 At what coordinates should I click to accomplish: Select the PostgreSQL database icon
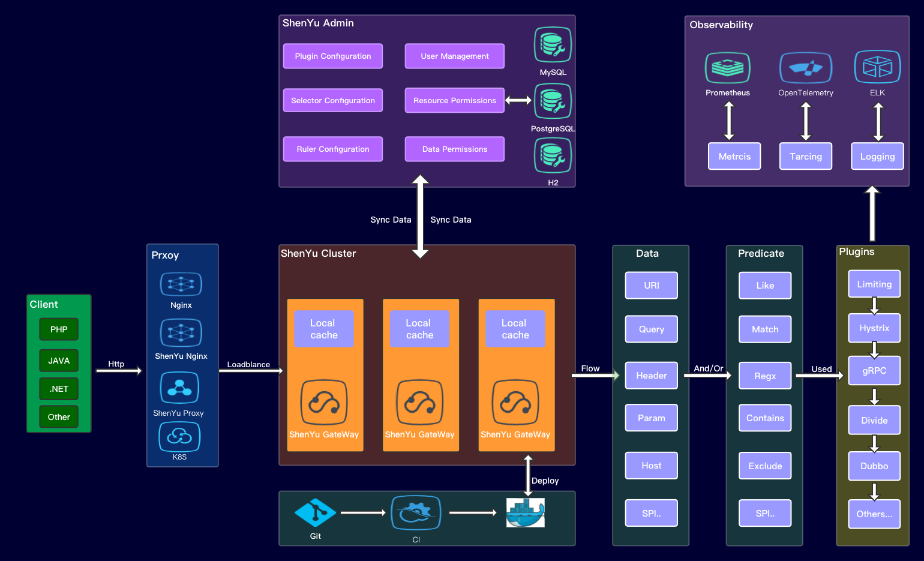[x=553, y=101]
